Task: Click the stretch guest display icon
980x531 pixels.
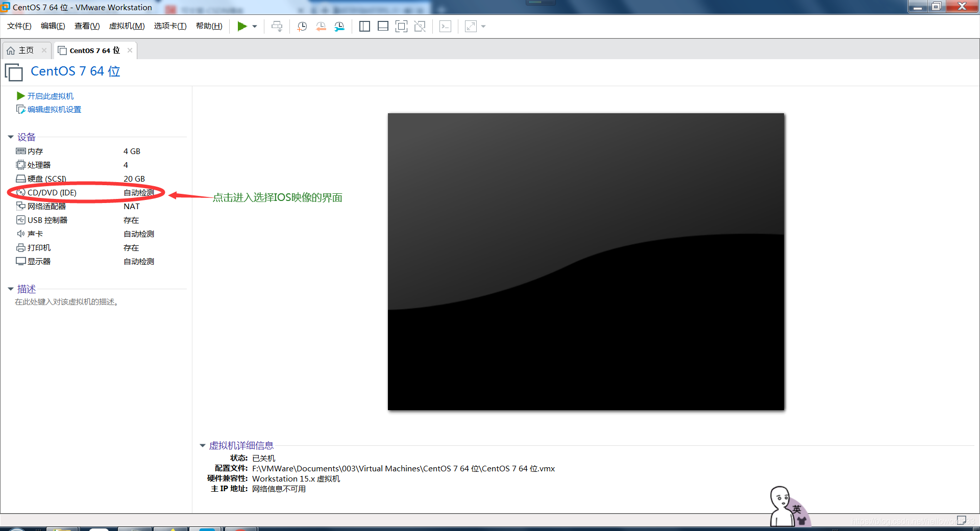Action: 471,27
